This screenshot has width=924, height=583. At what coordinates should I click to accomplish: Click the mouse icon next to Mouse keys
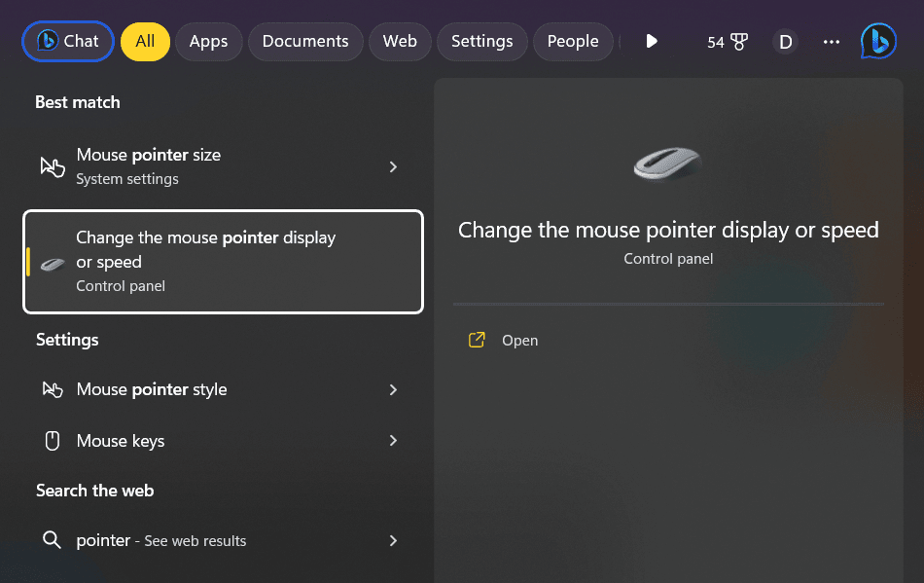(52, 440)
